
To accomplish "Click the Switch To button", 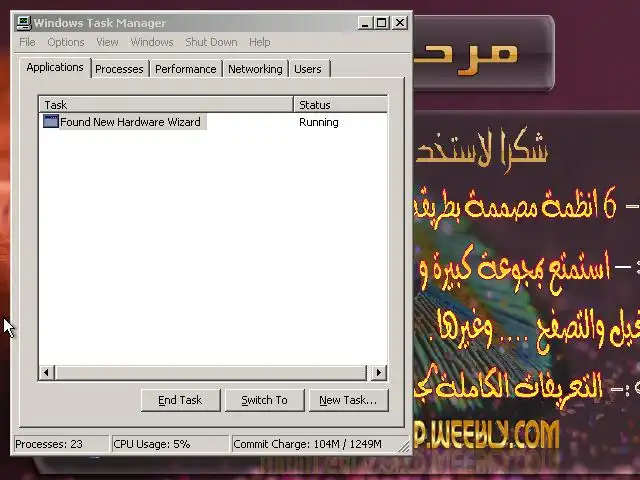I will (x=264, y=400).
